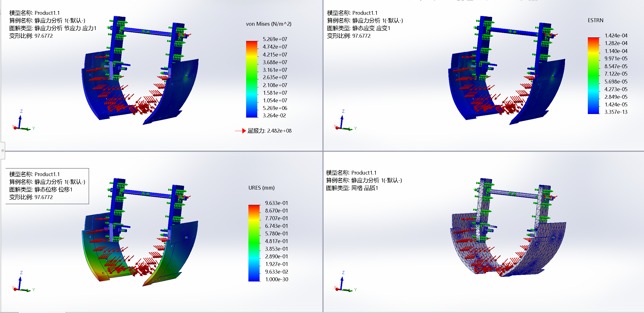Select the URES displacement color bar

(254, 243)
